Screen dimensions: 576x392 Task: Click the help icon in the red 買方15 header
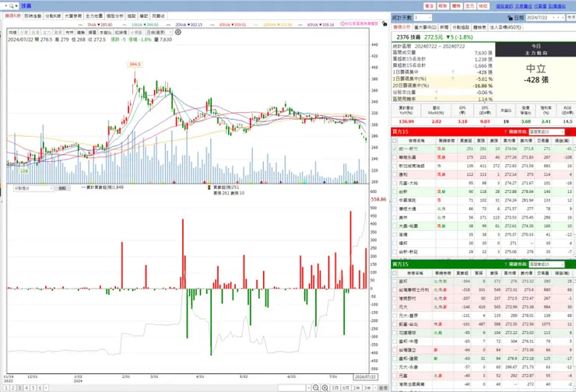pyautogui.click(x=505, y=131)
